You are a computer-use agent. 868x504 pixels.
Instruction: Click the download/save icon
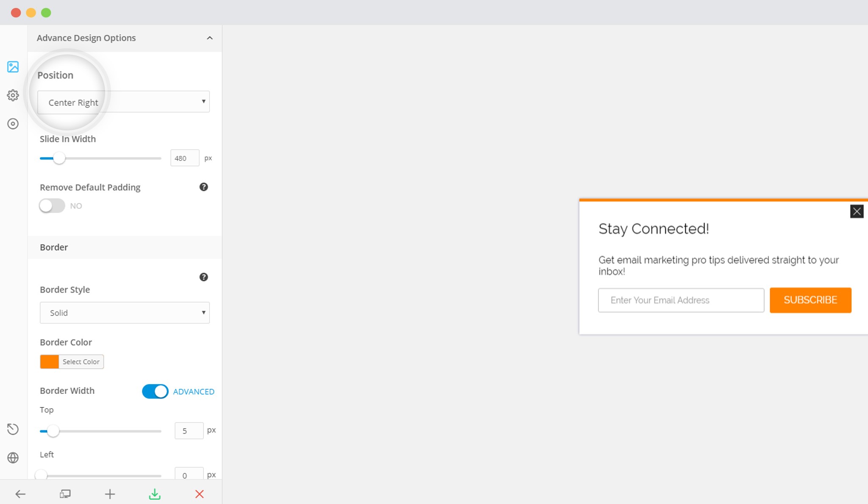tap(155, 494)
